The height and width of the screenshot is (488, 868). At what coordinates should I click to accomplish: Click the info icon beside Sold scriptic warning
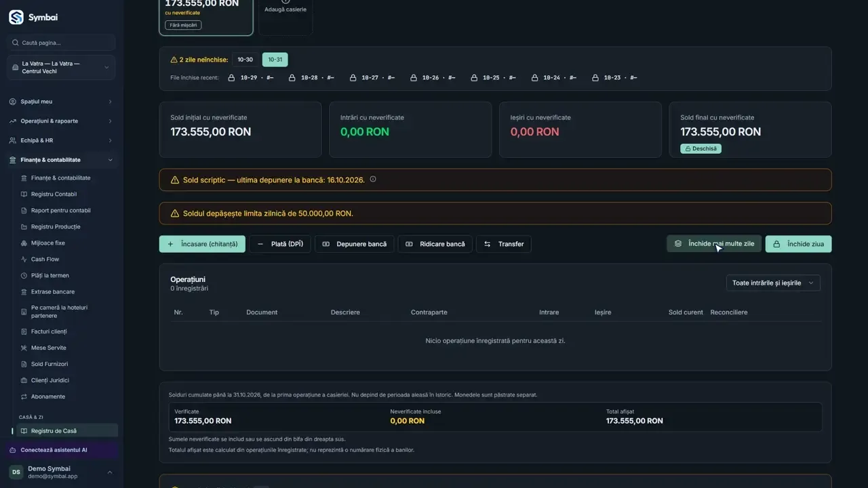373,180
